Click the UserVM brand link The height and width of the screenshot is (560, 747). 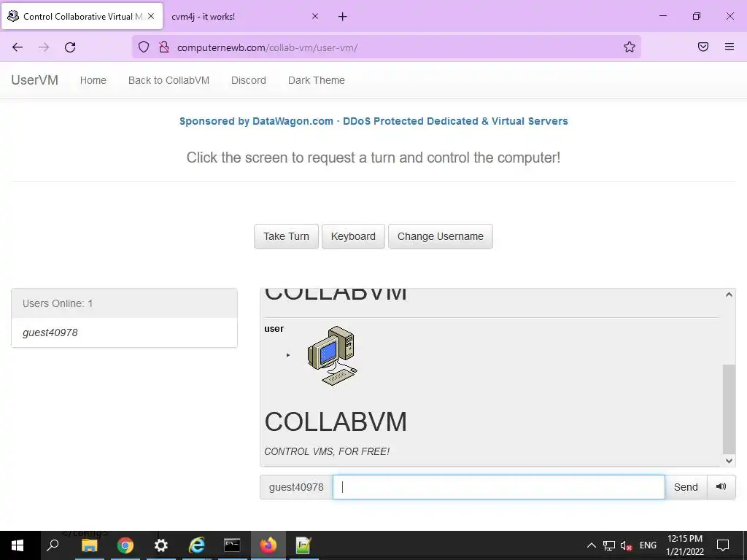(x=35, y=80)
